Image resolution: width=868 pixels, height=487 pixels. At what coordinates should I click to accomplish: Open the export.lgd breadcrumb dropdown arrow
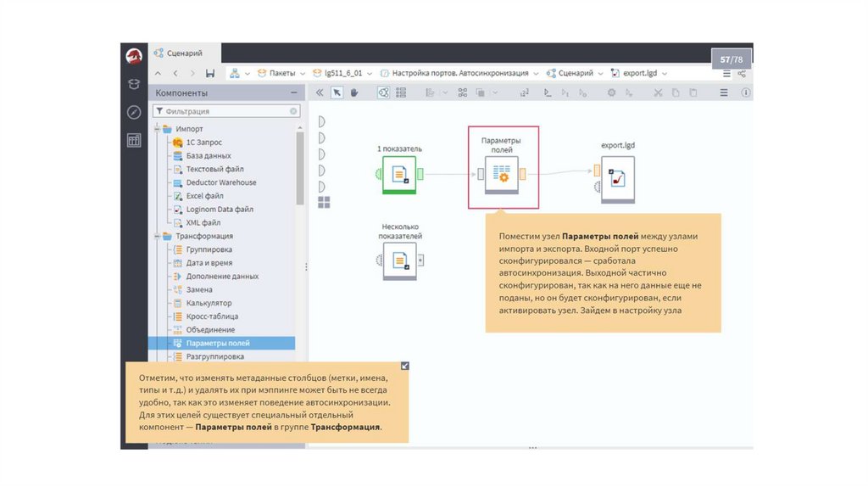click(x=665, y=74)
